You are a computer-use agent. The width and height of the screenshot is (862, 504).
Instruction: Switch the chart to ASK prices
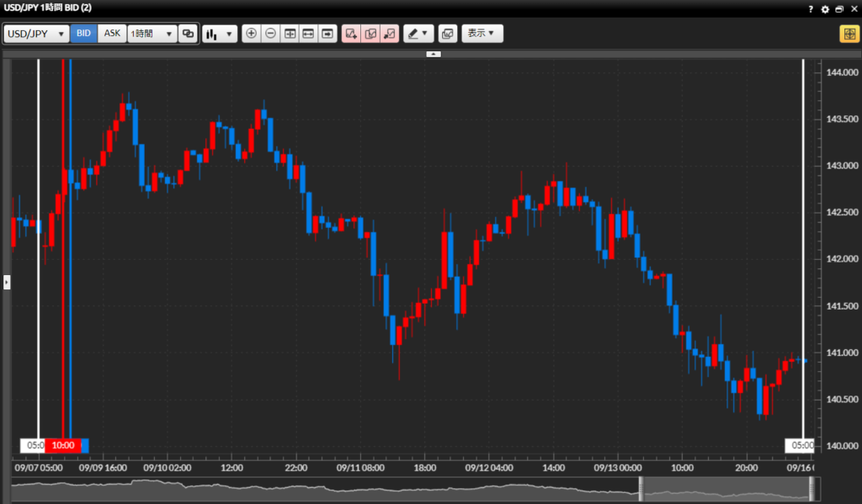(x=112, y=34)
